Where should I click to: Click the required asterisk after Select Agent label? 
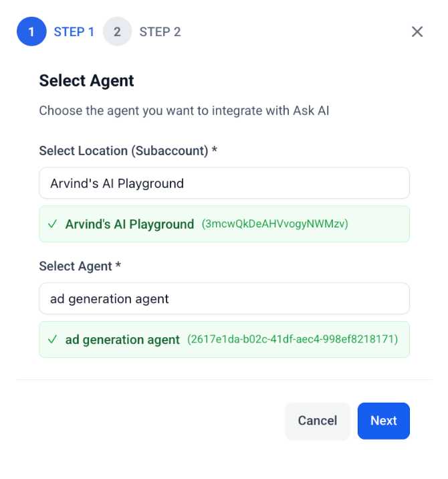tap(118, 266)
